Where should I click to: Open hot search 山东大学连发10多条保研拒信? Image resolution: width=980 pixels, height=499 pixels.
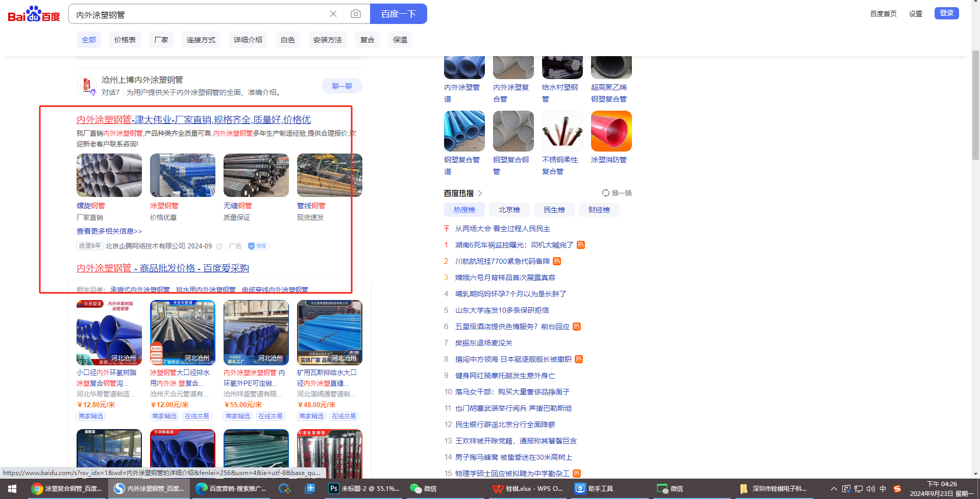pyautogui.click(x=502, y=310)
